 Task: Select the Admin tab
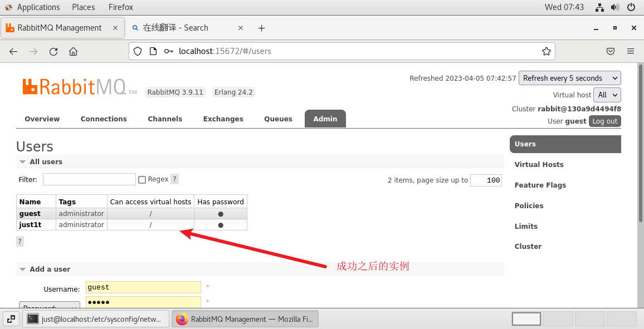click(x=325, y=119)
